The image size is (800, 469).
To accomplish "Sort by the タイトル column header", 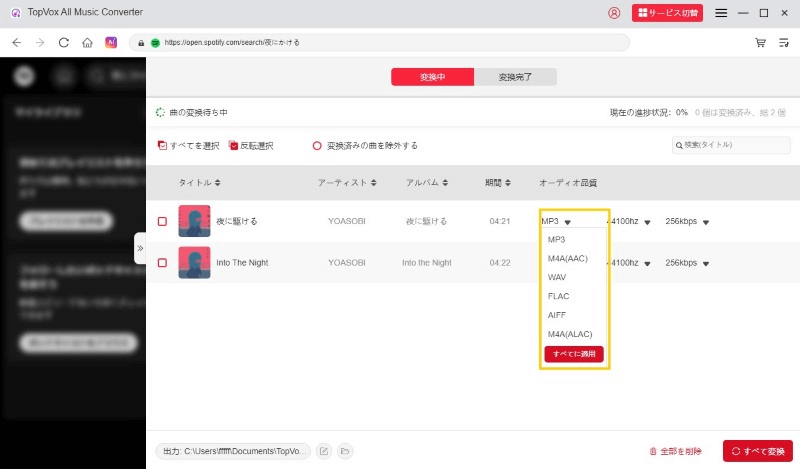I will (199, 183).
